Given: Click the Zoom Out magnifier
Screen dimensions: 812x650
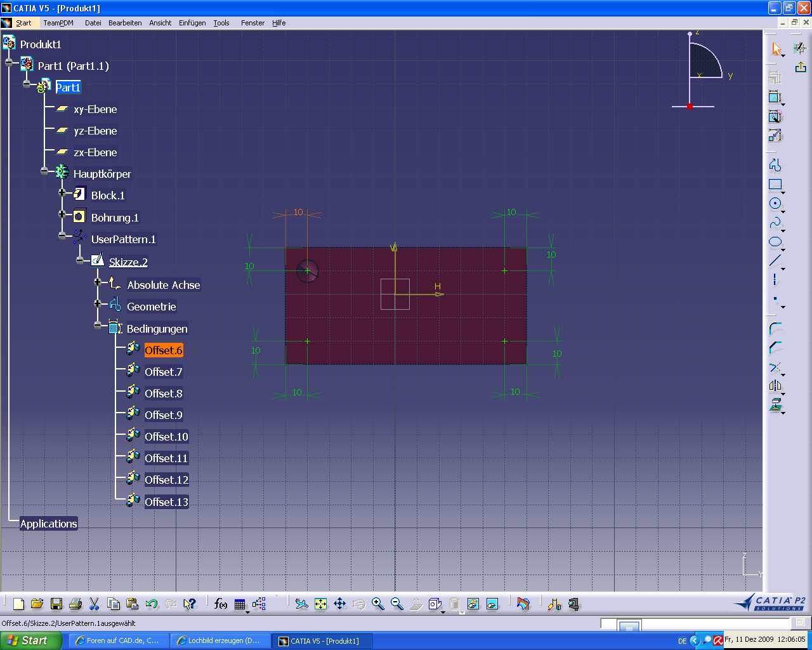Looking at the screenshot, I should click(x=397, y=604).
